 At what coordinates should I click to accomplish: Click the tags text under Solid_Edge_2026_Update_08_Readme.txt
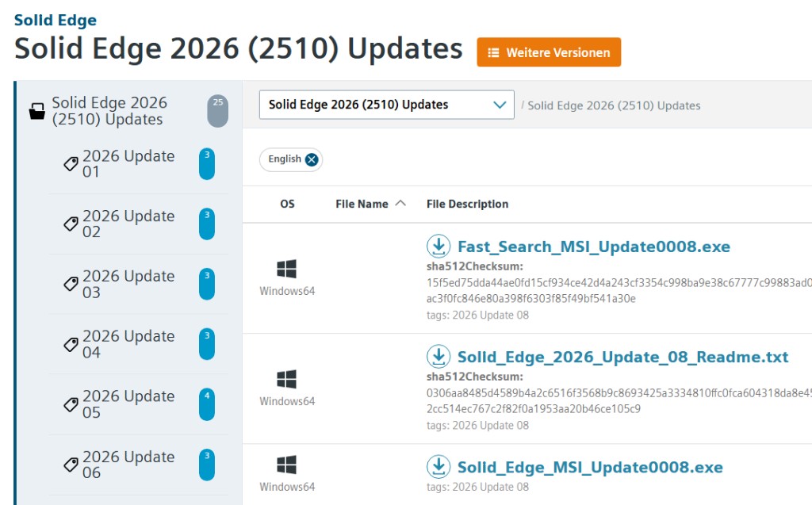pyautogui.click(x=477, y=425)
